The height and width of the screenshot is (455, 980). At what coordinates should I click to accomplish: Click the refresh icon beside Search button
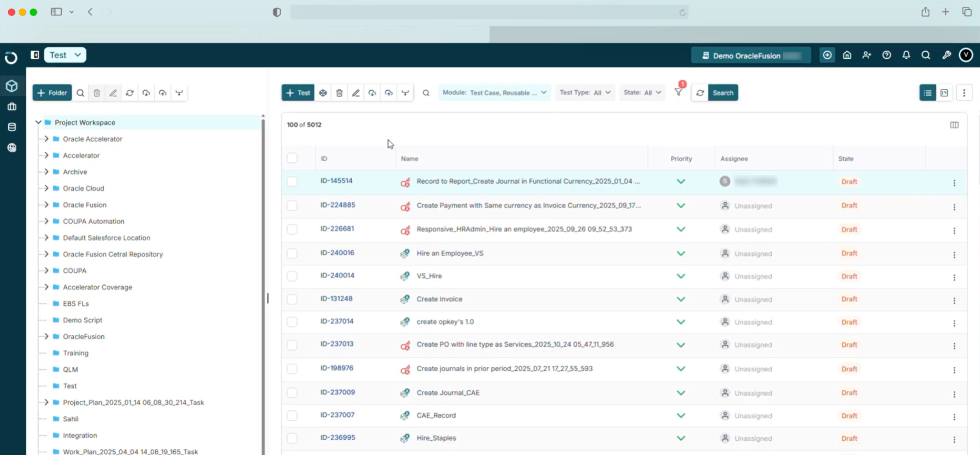point(700,93)
